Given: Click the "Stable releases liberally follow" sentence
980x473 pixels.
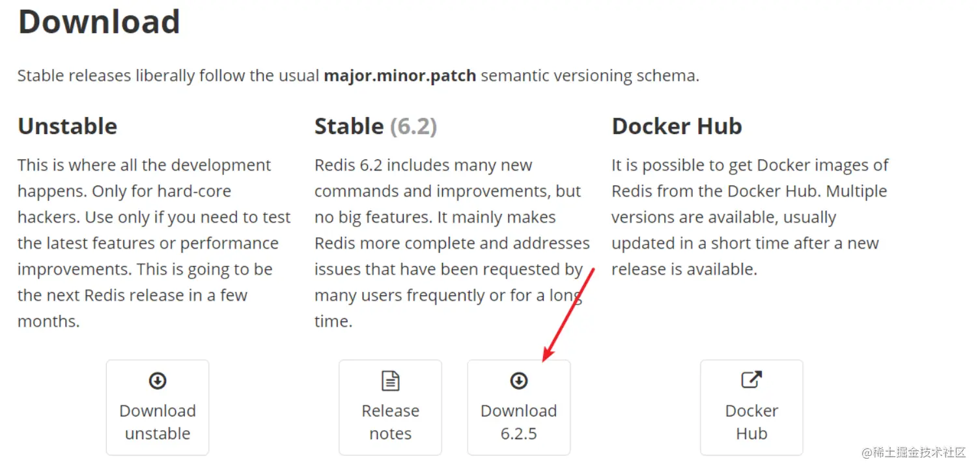Looking at the screenshot, I should click(169, 75).
